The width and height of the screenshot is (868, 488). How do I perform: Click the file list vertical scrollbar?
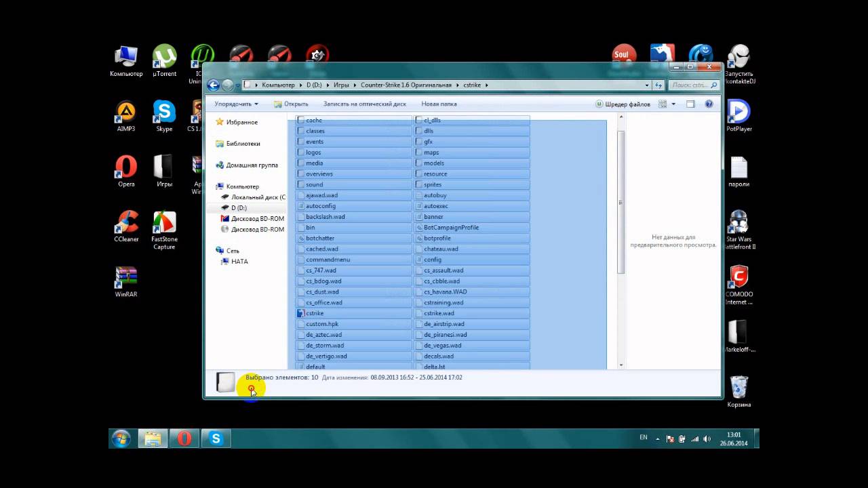click(620, 202)
